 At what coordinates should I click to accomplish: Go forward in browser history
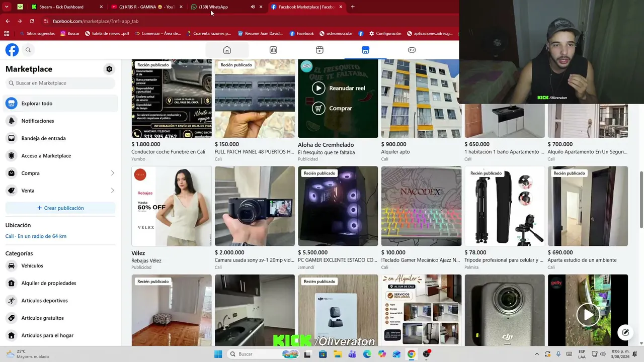[20, 21]
